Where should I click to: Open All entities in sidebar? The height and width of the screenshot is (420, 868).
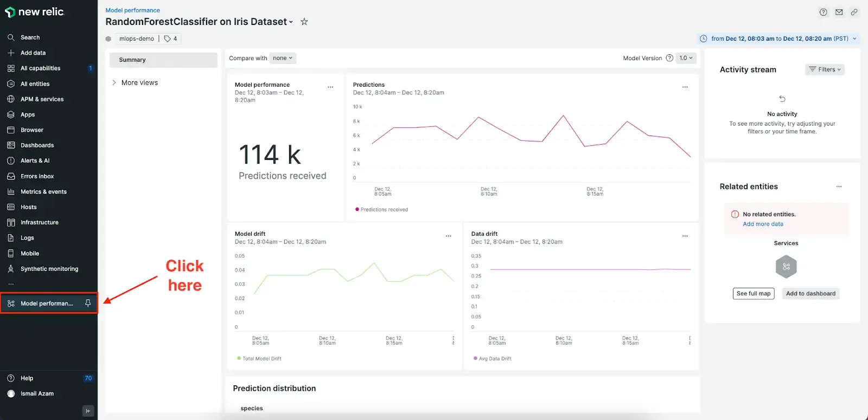35,84
